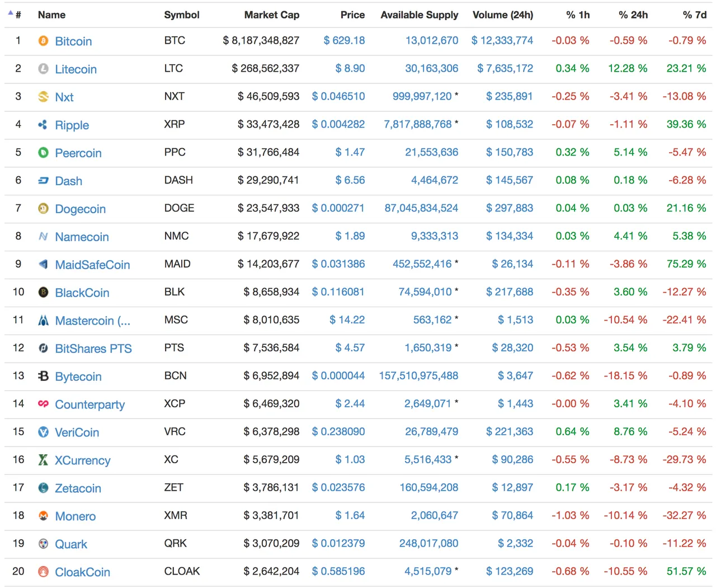
Task: Click Nxt price $ 0.046510
Action: click(338, 96)
